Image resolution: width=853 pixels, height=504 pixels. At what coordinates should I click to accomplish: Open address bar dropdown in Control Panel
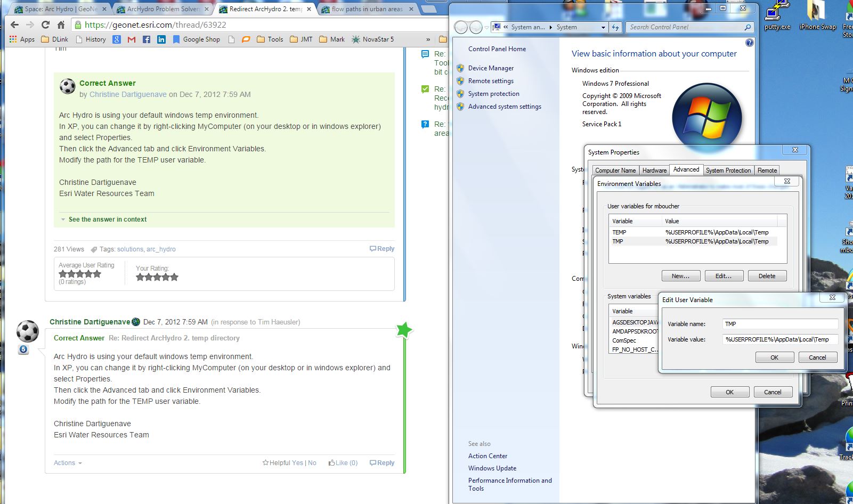coord(603,27)
